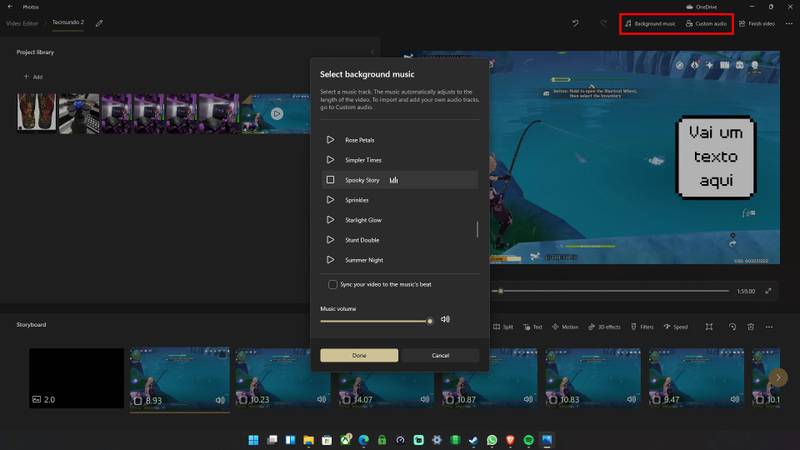Select the 8.93 storyboard clip

click(x=180, y=378)
